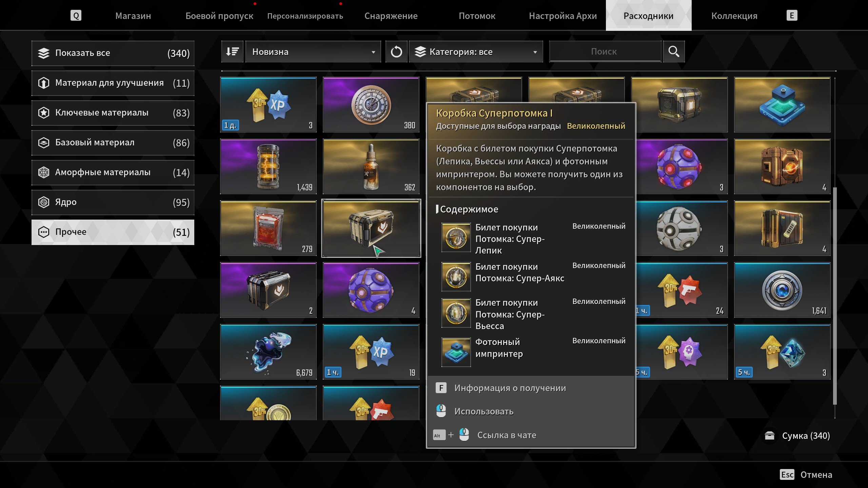This screenshot has height=488, width=868.
Task: Select the blue gear ring item 1,641
Action: pyautogui.click(x=782, y=290)
